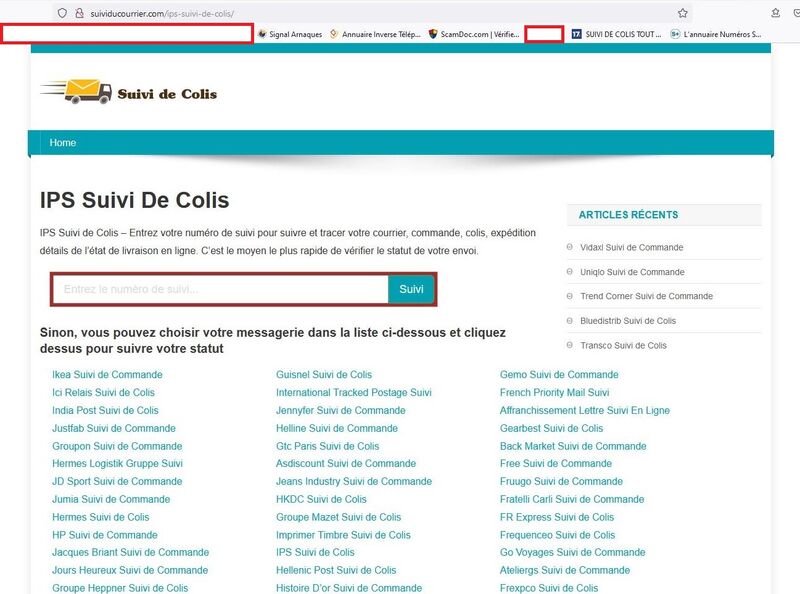Open International Tracked Postage Suivi link
The height and width of the screenshot is (594, 800).
coord(354,392)
